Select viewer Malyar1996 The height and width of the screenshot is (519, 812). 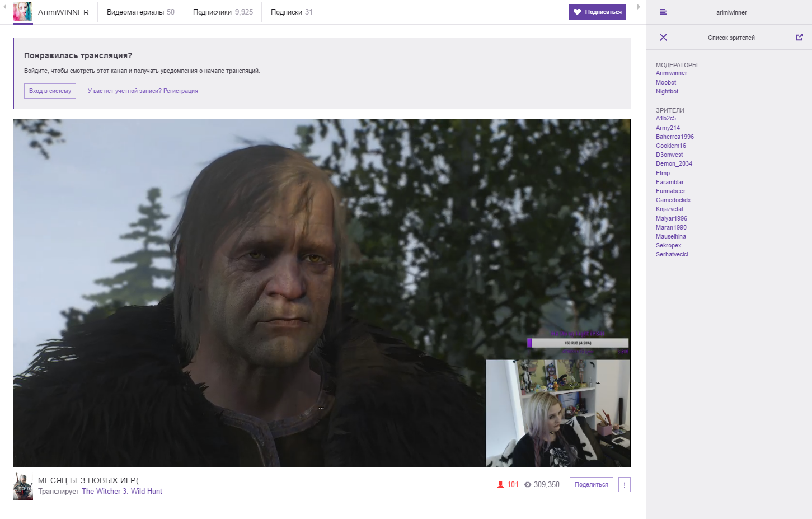672,218
